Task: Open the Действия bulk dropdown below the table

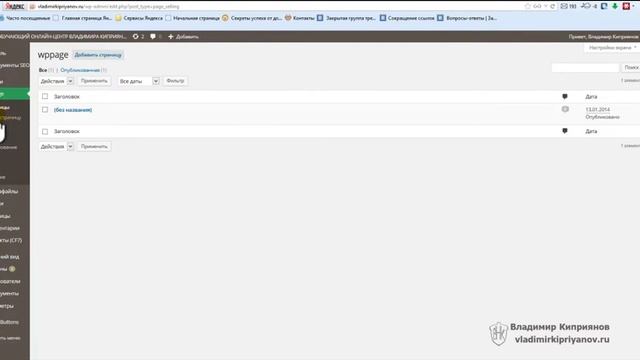Action: pyautogui.click(x=56, y=147)
